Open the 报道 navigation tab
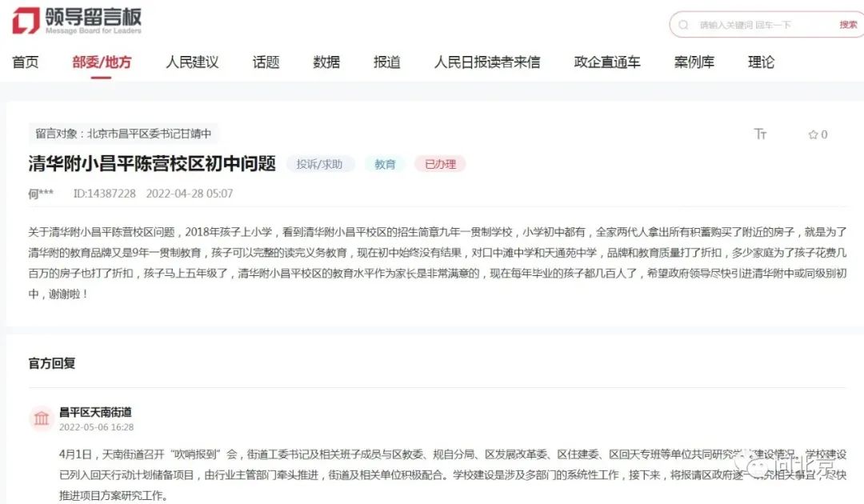This screenshot has height=504, width=864. (387, 62)
